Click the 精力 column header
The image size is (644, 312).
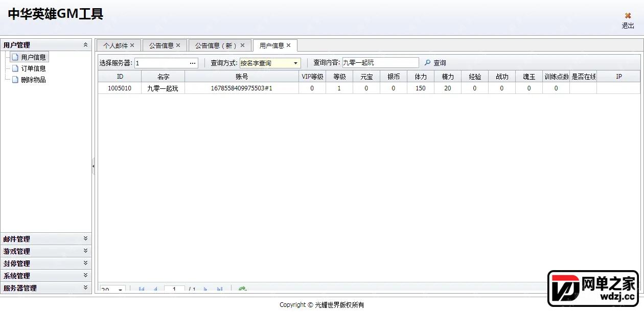pyautogui.click(x=448, y=77)
